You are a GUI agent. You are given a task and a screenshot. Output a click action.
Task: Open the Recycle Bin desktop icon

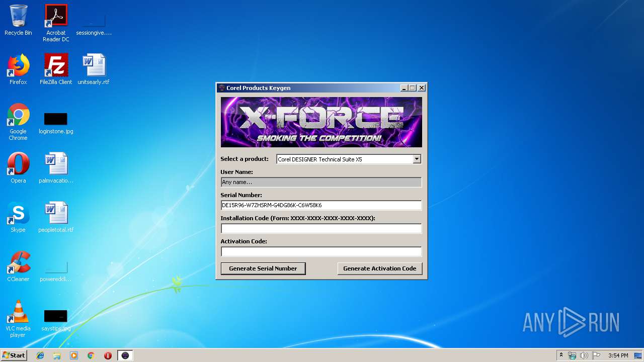click(18, 20)
